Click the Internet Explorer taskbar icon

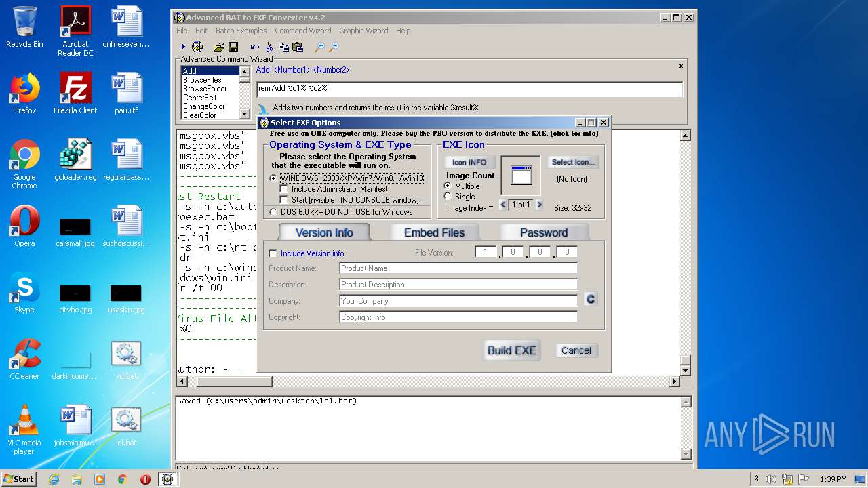(54, 479)
